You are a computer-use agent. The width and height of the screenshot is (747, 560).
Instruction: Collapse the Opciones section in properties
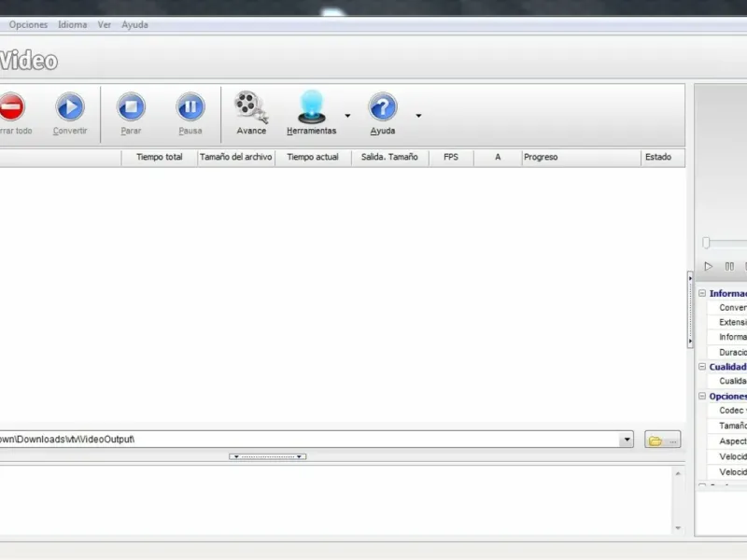coord(702,396)
